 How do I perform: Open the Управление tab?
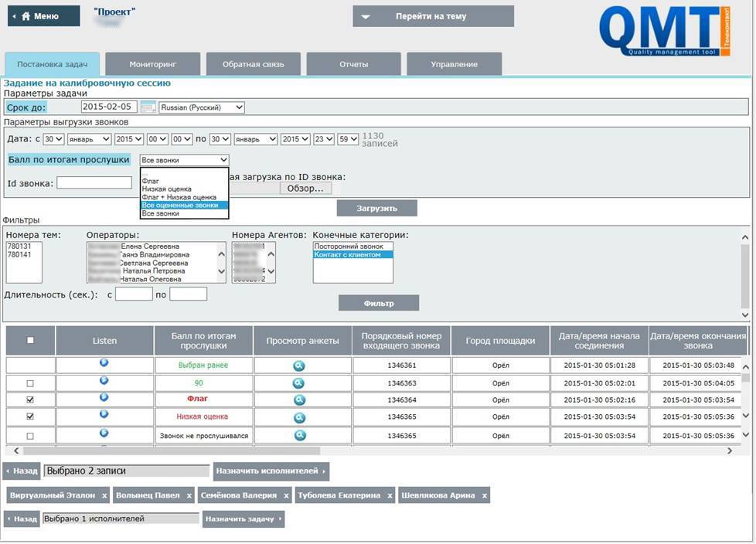(x=455, y=64)
